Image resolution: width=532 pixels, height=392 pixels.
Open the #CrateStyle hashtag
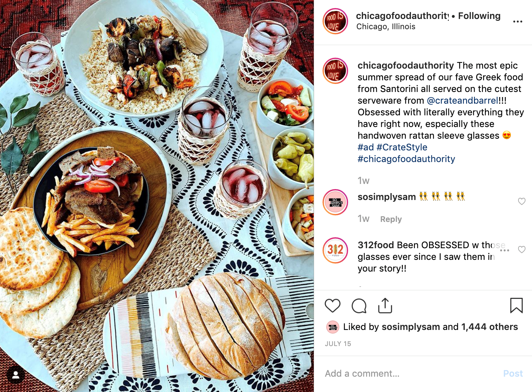(402, 147)
